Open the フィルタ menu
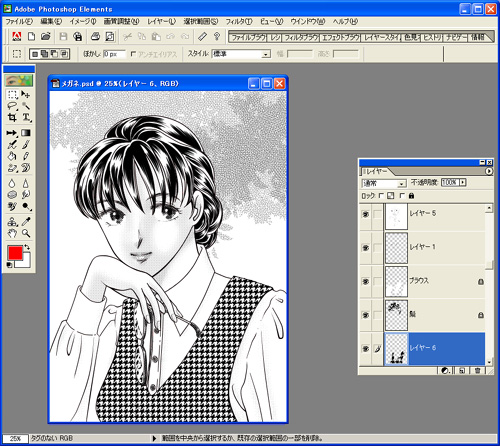 [239, 22]
